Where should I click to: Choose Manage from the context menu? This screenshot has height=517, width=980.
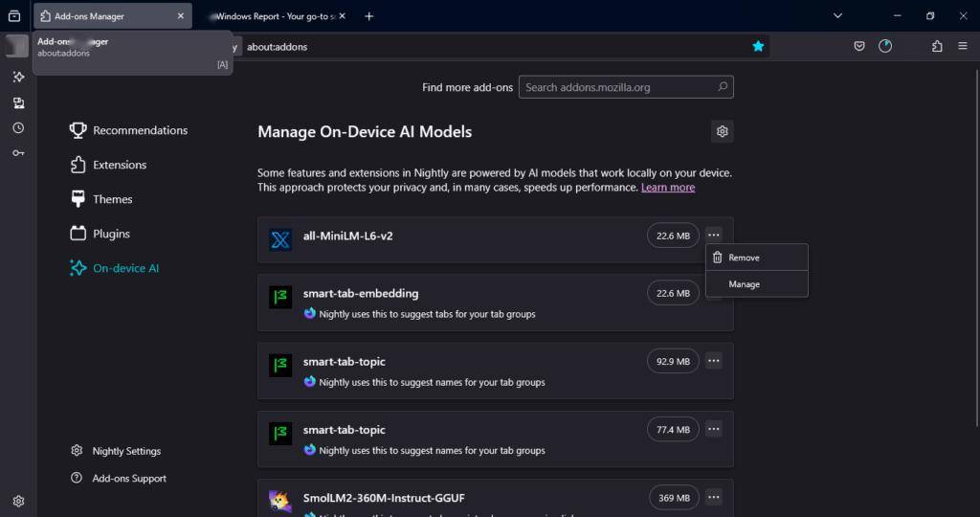pos(757,284)
